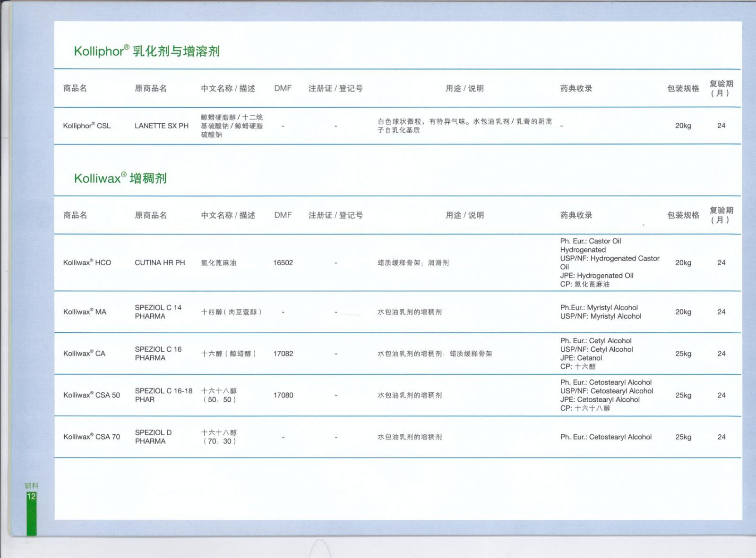Click CP: 十六十八醇 line in CSA 50 row
Viewport: 756px width, 558px height.
tap(585, 408)
